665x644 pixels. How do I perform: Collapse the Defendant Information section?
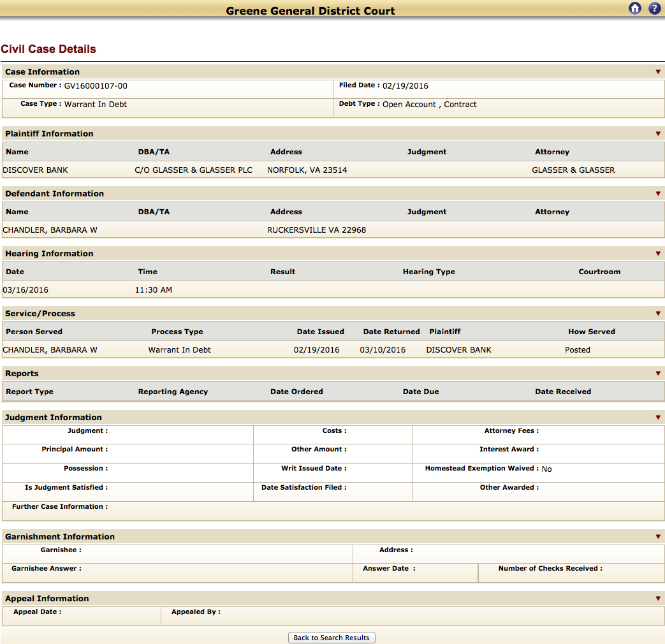click(x=658, y=193)
